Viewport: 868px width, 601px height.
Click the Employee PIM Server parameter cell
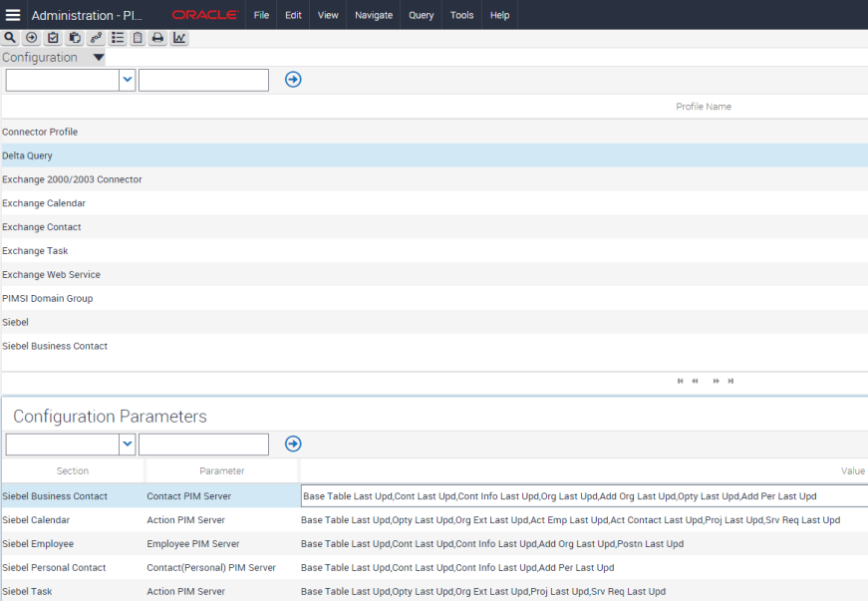click(222, 543)
